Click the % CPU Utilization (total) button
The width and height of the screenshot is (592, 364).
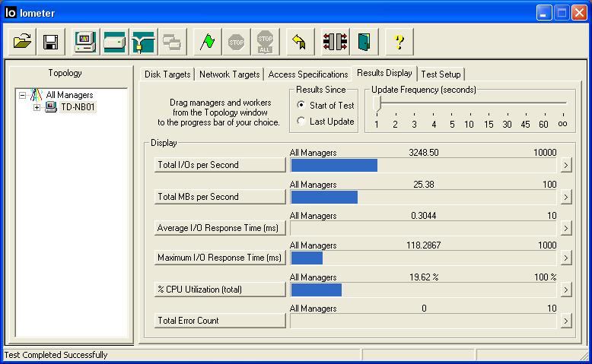point(220,290)
